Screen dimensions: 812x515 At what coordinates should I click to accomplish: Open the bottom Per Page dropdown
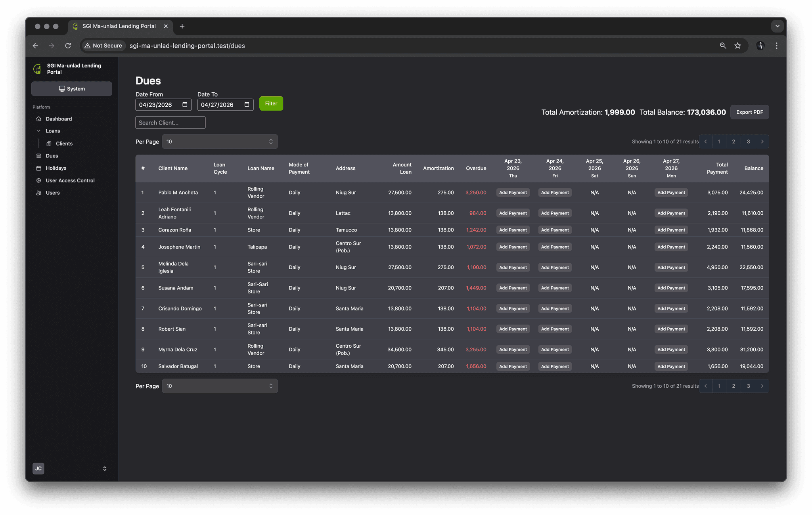[x=220, y=386]
